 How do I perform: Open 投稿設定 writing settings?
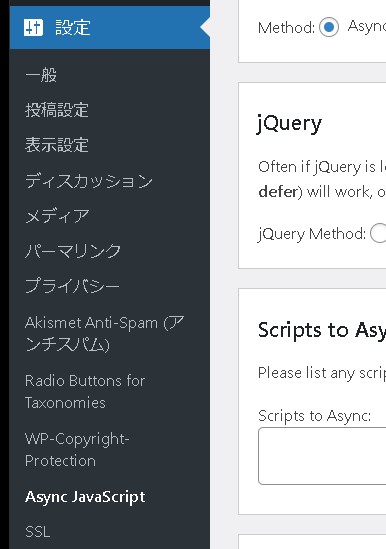pyautogui.click(x=56, y=110)
